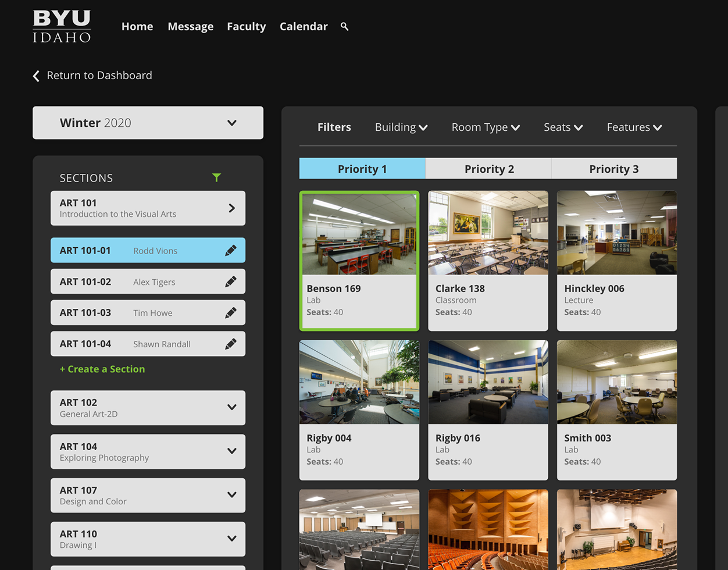The image size is (728, 570).
Task: Open Calendar in the navigation bar
Action: pyautogui.click(x=304, y=27)
